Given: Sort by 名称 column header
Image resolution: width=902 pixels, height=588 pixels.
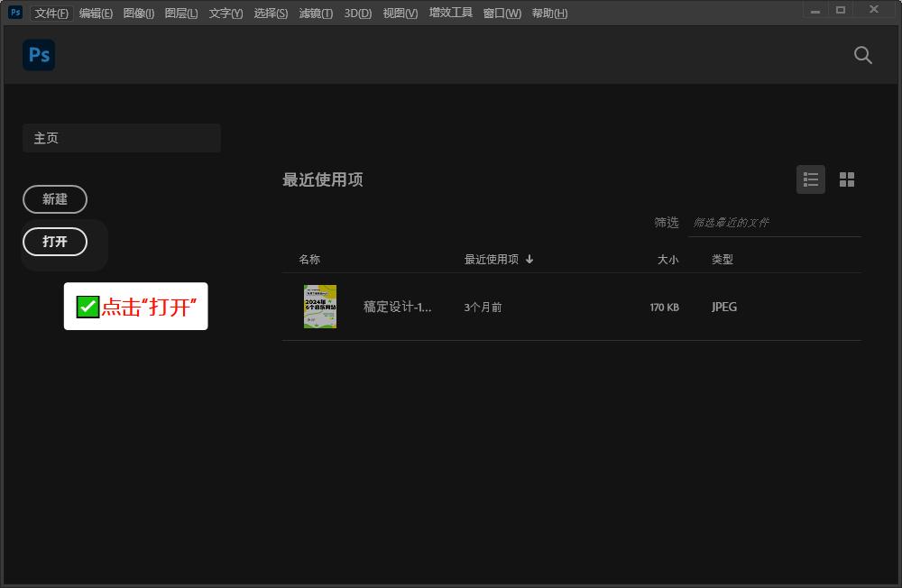Looking at the screenshot, I should click(309, 260).
